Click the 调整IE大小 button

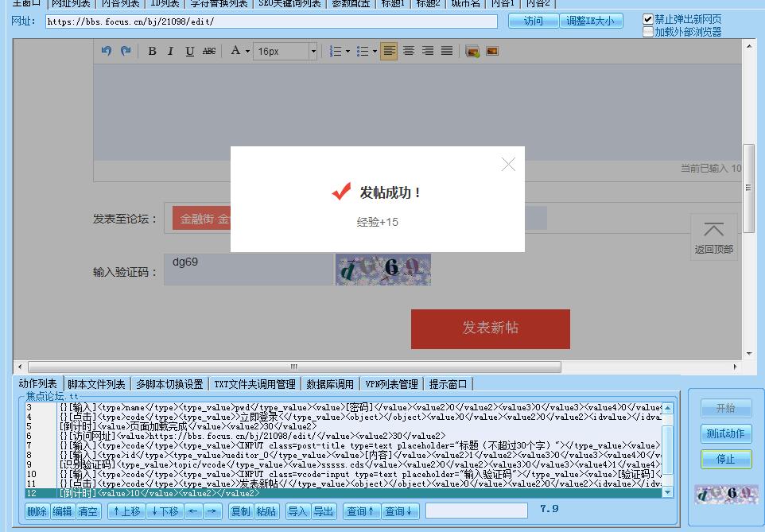[591, 21]
